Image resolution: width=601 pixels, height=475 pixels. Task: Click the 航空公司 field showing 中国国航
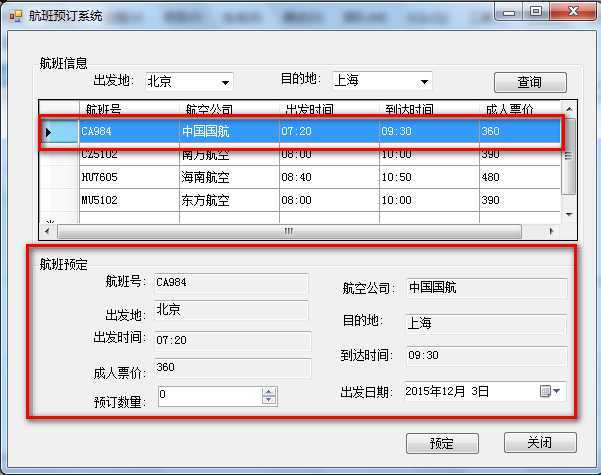[487, 288]
